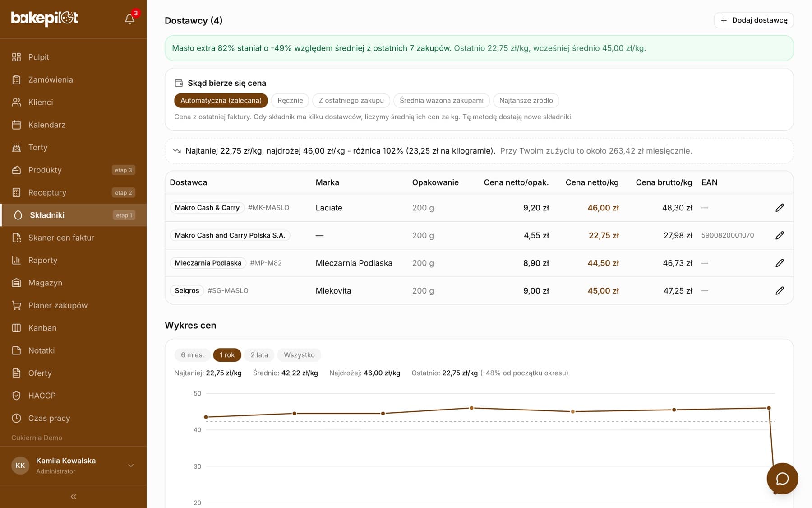This screenshot has height=508, width=812.
Task: Click the bakepilot logo
Action: [x=45, y=18]
